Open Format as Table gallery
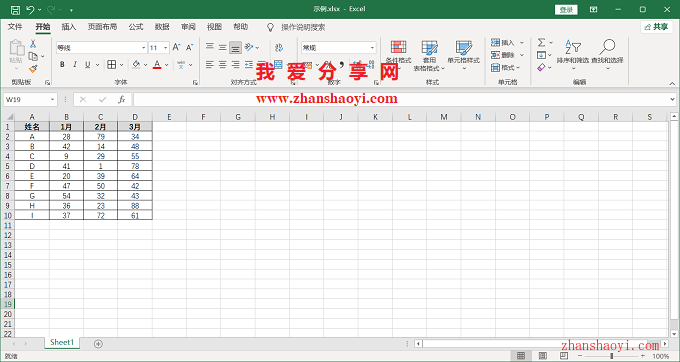This screenshot has width=680, height=362. (429, 56)
